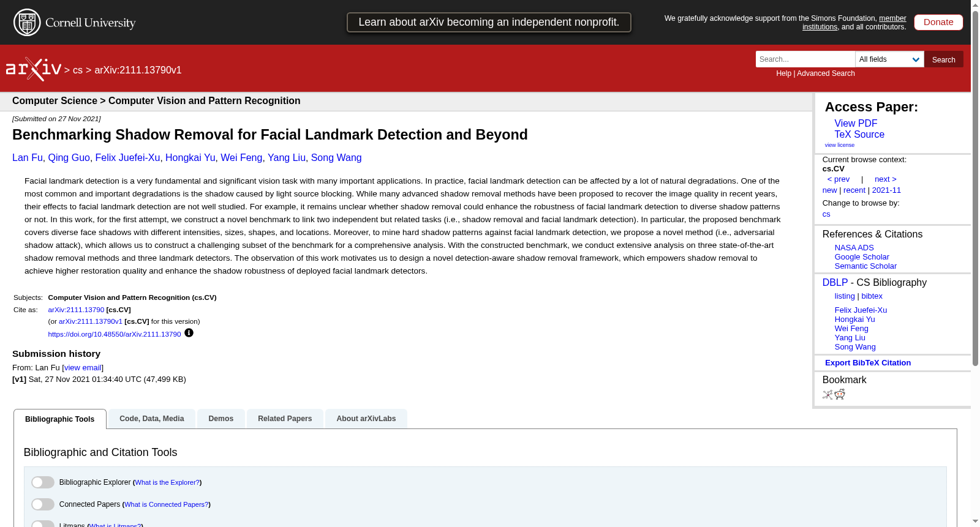Browse by cs link in sidebar
980x527 pixels.
point(826,214)
